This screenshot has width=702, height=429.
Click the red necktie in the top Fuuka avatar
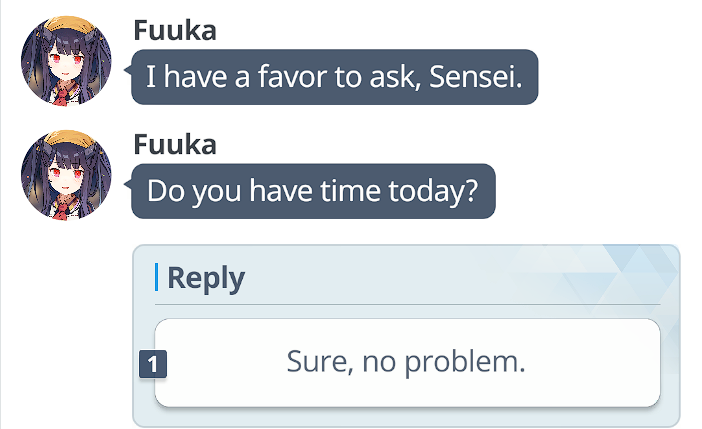(x=64, y=96)
